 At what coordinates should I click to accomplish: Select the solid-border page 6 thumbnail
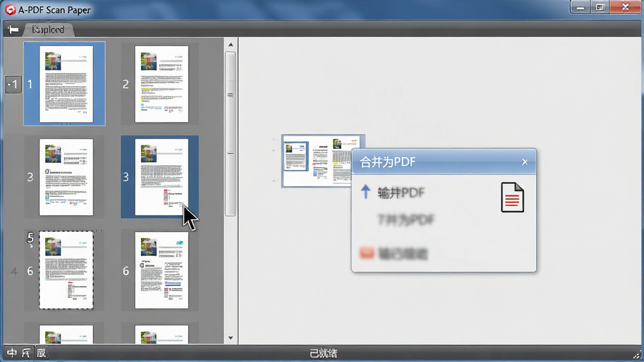[x=162, y=270]
